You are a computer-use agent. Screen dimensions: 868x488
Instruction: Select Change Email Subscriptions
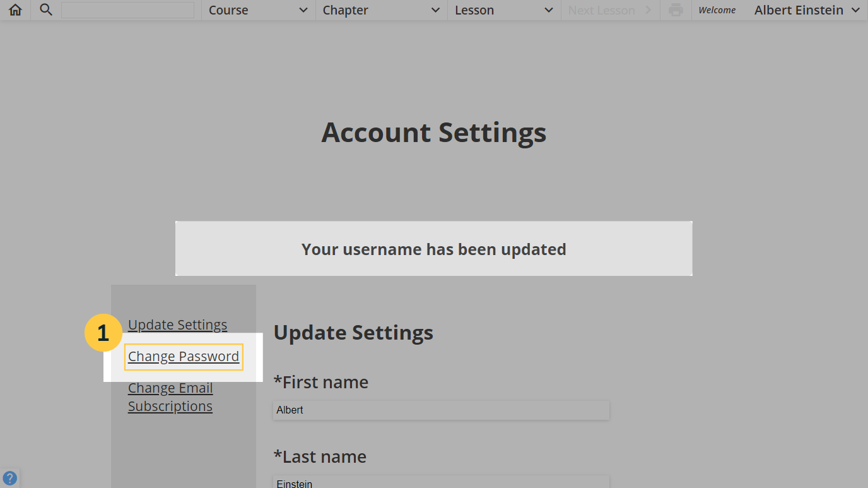tap(170, 396)
